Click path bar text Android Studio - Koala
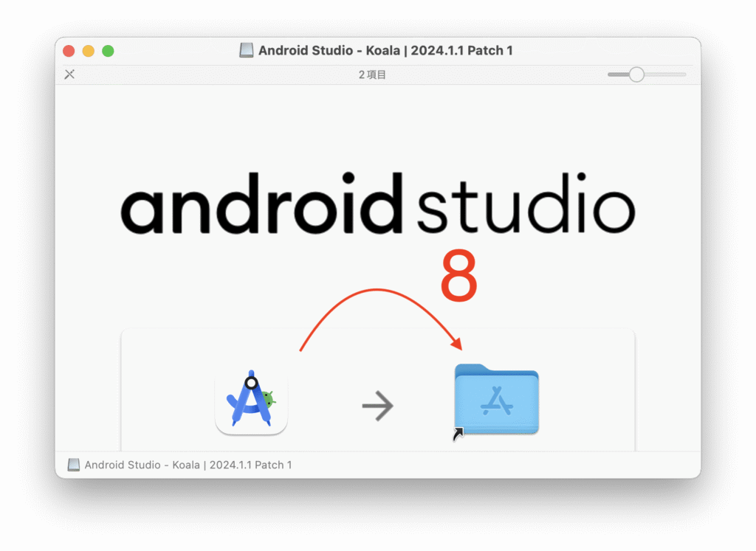The width and height of the screenshot is (756, 551). (x=188, y=465)
